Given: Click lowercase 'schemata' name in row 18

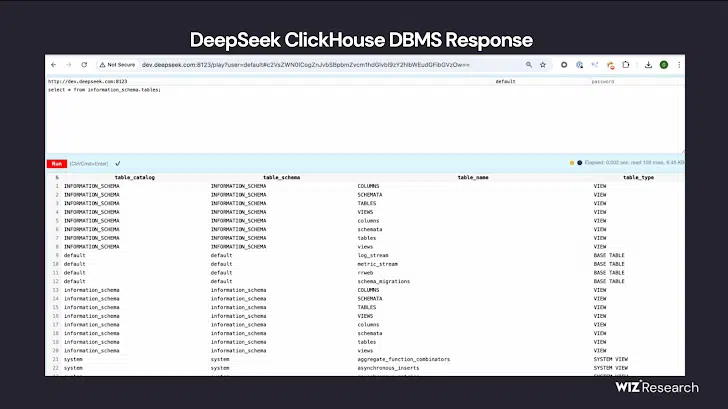Looking at the screenshot, I should coord(370,333).
